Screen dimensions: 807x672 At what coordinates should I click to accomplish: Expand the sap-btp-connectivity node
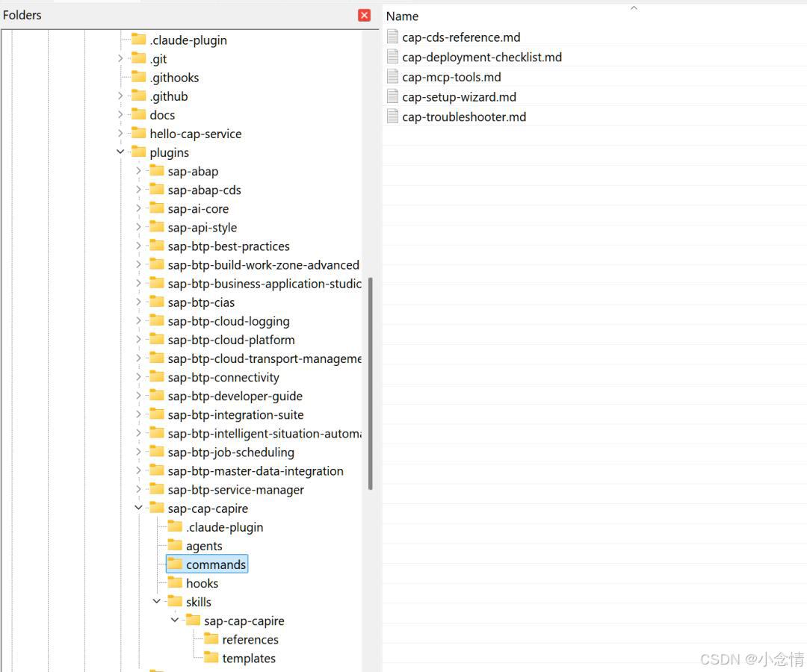click(138, 377)
